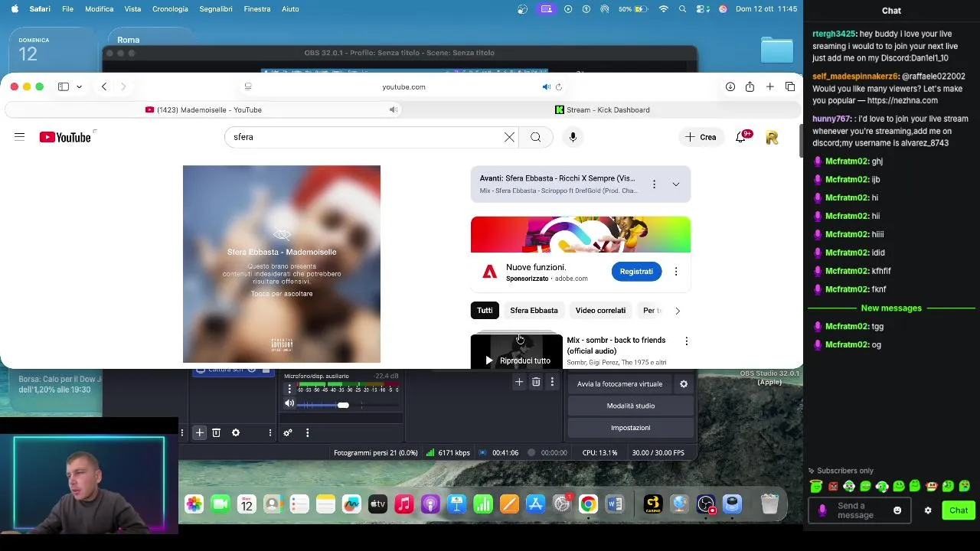Open the YouTube guide hamburger menu
The width and height of the screenshot is (980, 551).
pos(20,137)
